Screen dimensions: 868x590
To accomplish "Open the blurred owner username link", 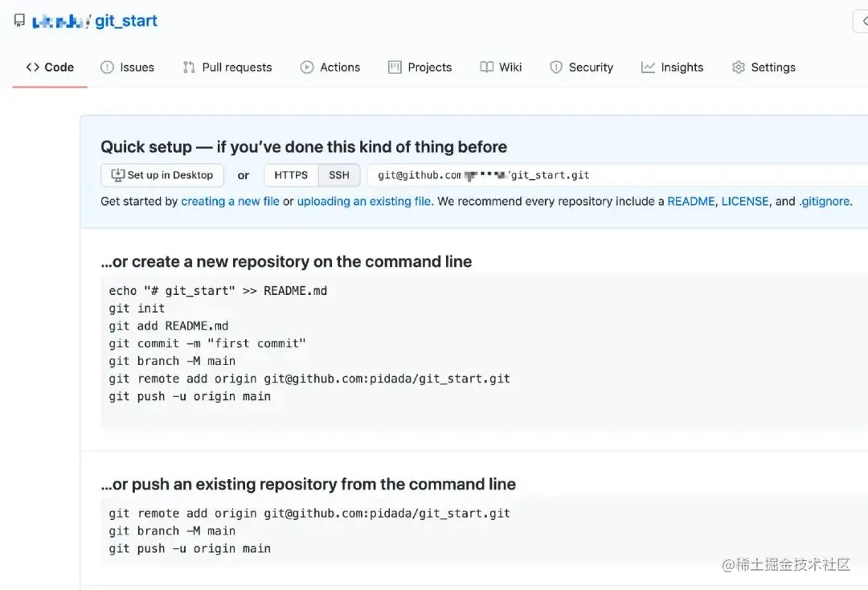I will [x=59, y=22].
